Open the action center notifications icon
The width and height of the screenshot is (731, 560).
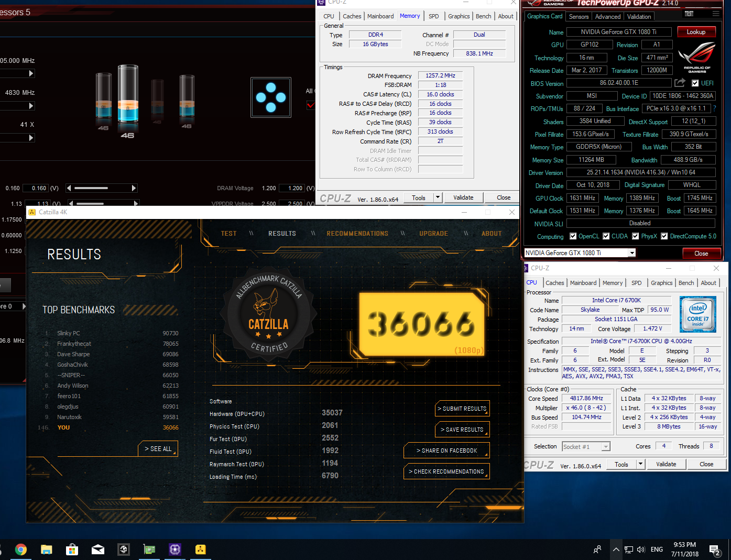click(x=715, y=550)
